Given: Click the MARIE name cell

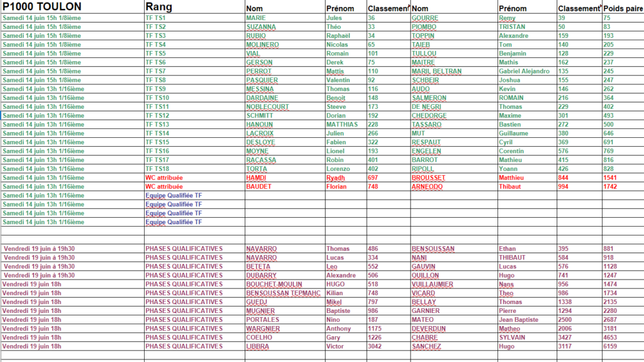Looking at the screenshot, I should coord(285,18).
